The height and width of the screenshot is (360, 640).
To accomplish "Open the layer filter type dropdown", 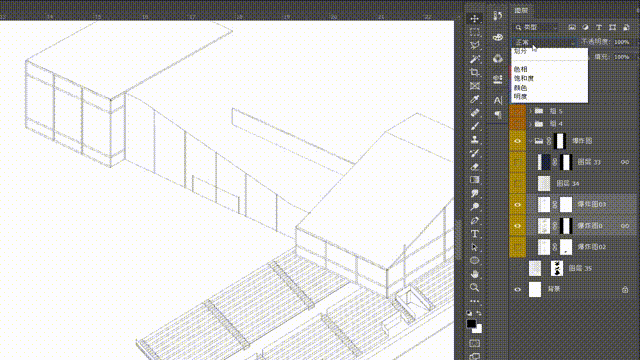I will click(536, 27).
